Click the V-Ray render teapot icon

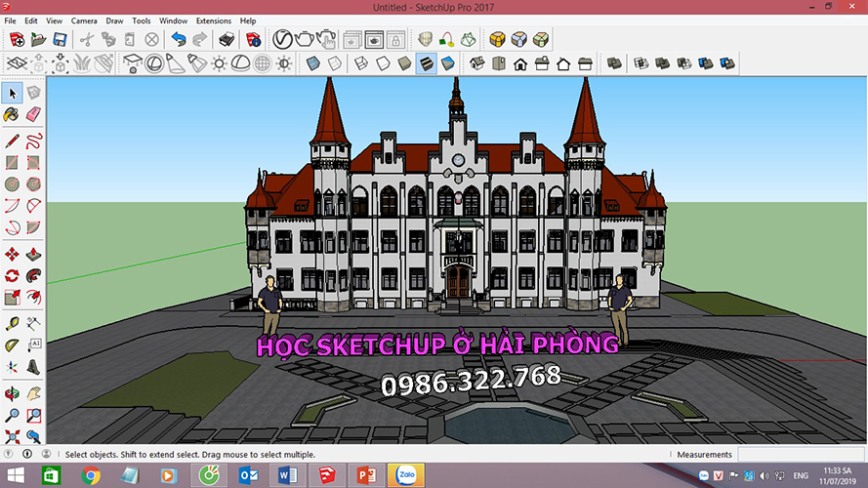(x=304, y=39)
